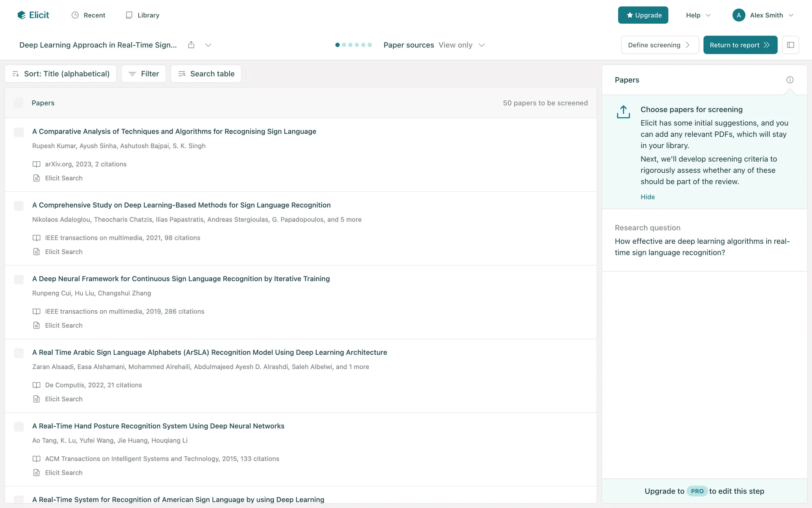
Task: Select all papers with header checkbox
Action: [19, 103]
